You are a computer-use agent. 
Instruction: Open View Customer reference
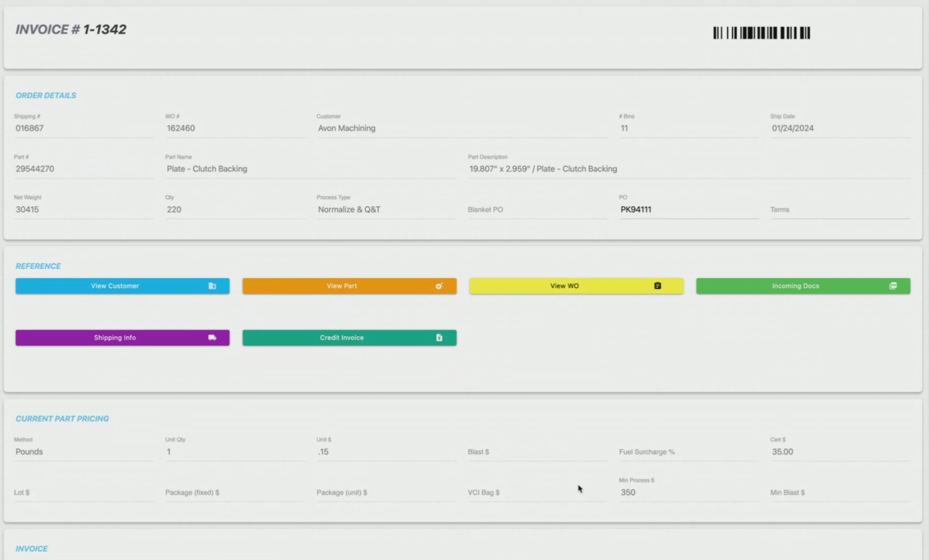point(122,286)
